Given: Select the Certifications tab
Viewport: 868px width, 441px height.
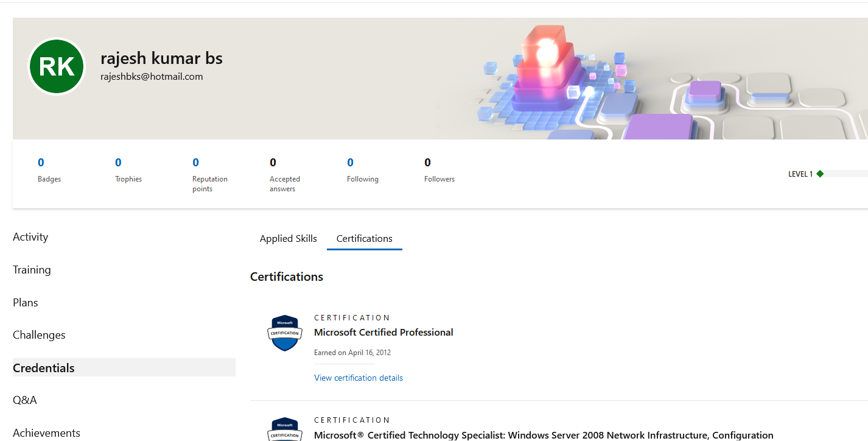Looking at the screenshot, I should (x=365, y=239).
